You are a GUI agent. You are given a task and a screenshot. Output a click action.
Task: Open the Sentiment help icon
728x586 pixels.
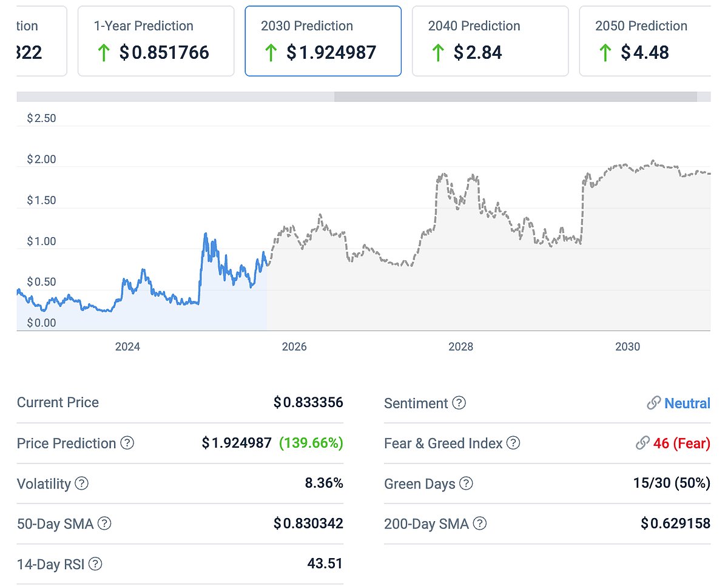tap(459, 403)
